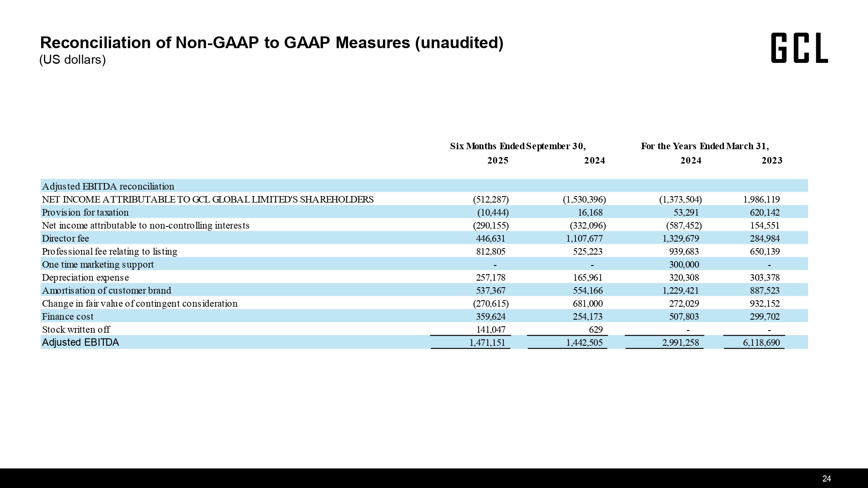Viewport: 868px width, 488px height.
Task: Select Six Months Ended September 30 header
Action: click(x=518, y=146)
